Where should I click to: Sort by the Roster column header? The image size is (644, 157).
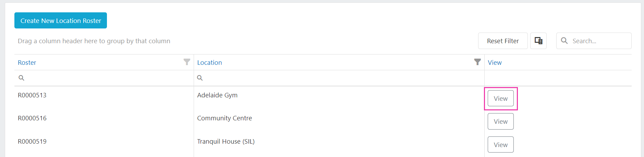27,62
